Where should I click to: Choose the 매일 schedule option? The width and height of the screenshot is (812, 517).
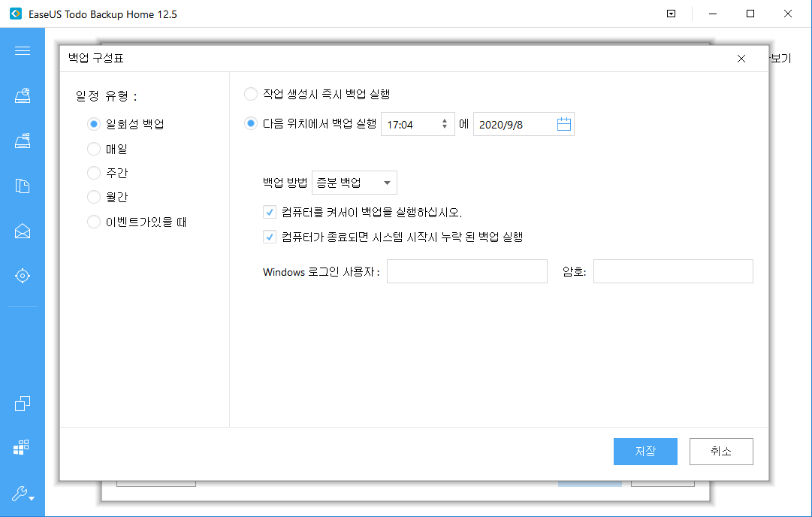tap(93, 148)
